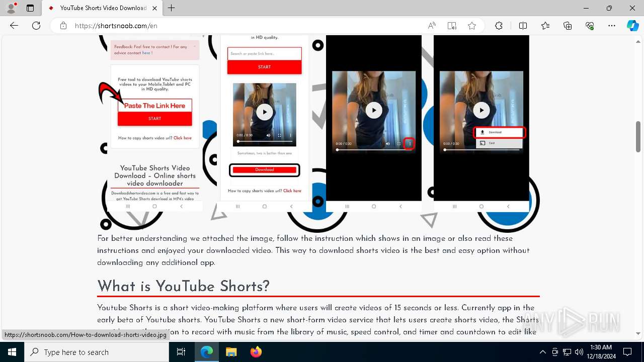Open volume control in system tray
Image resolution: width=644 pixels, height=362 pixels.
(x=579, y=352)
